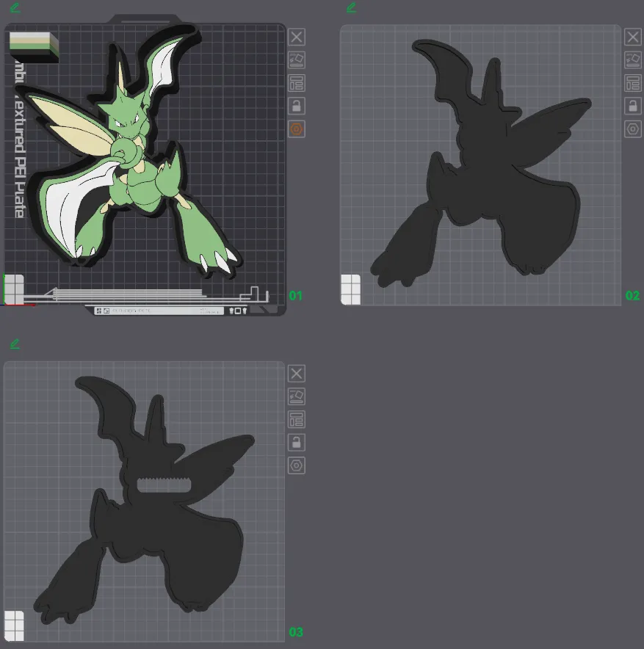Rename plate 01 with the green pencil icon

pyautogui.click(x=14, y=8)
